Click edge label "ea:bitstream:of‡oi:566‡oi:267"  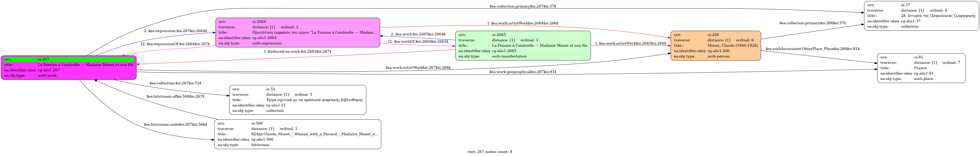click(x=175, y=96)
